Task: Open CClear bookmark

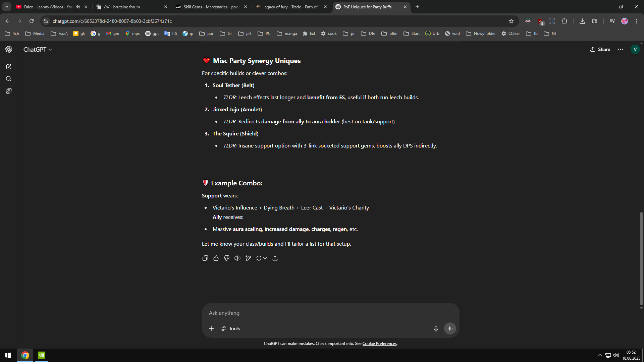Action: [x=511, y=34]
